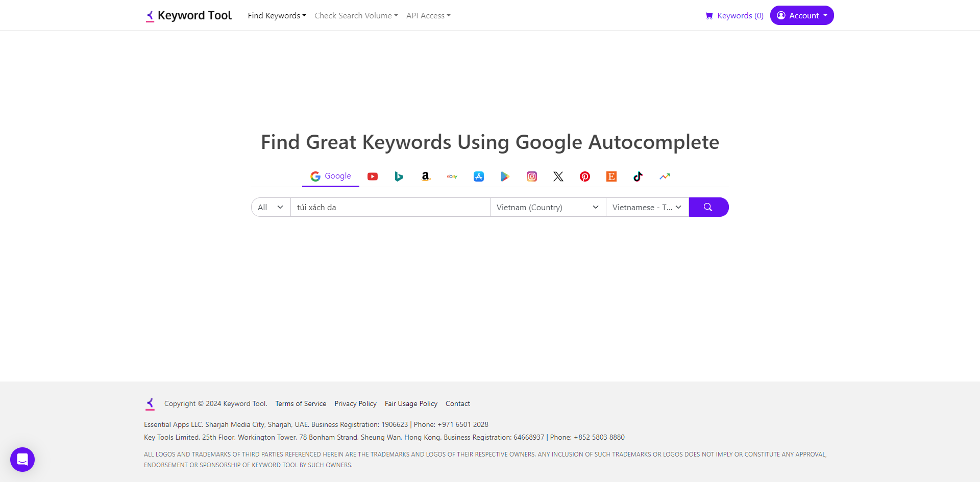980x482 pixels.
Task: Expand the Account dropdown menu
Action: [802, 15]
